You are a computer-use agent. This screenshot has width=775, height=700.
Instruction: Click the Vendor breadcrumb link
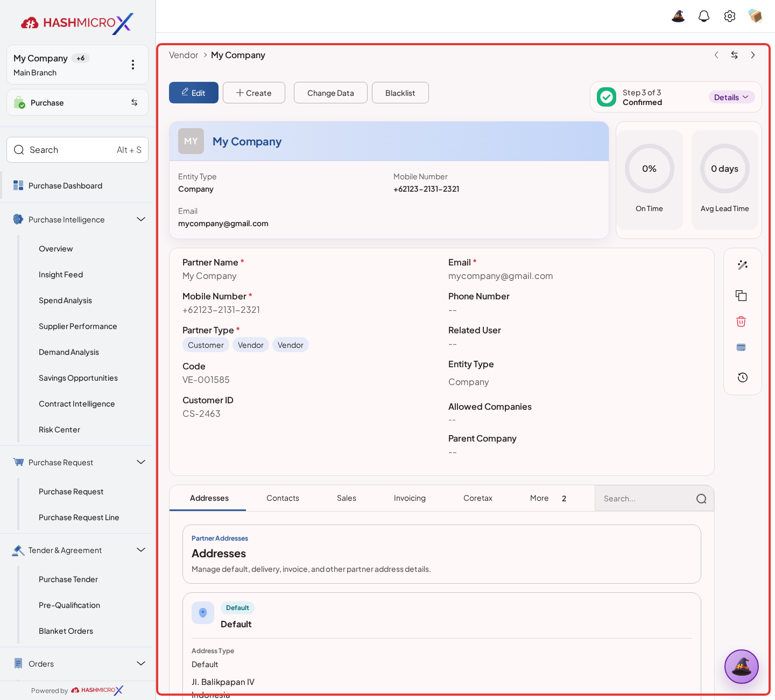184,55
